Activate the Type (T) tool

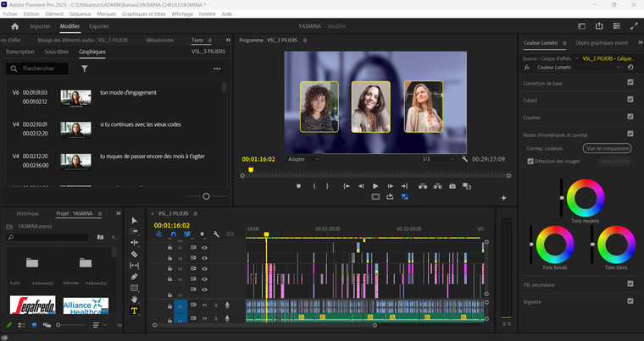pos(134,311)
